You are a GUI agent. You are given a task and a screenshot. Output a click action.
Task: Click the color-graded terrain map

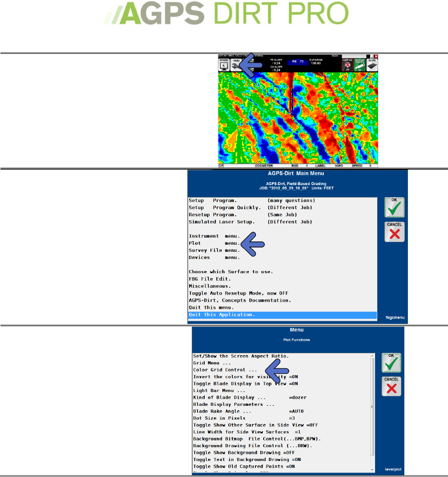(298, 118)
